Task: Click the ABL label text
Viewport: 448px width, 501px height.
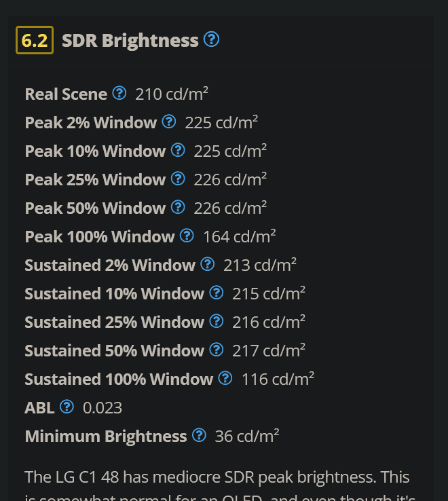Action: (x=39, y=408)
